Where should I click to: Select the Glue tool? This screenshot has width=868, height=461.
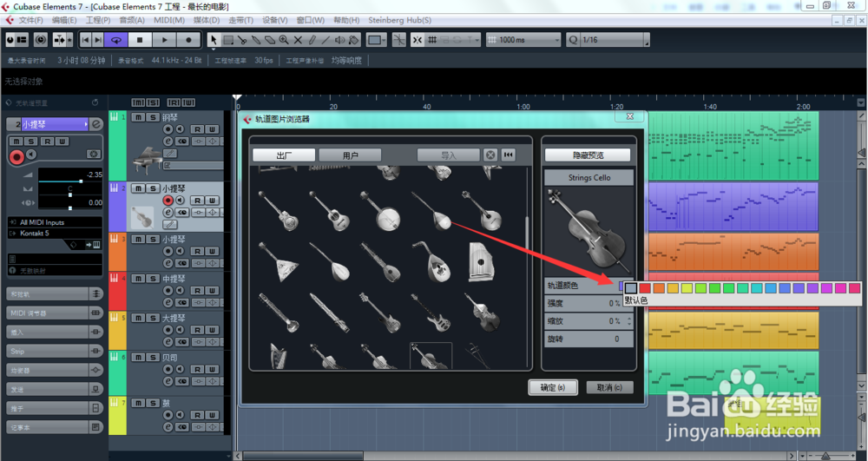coord(256,40)
